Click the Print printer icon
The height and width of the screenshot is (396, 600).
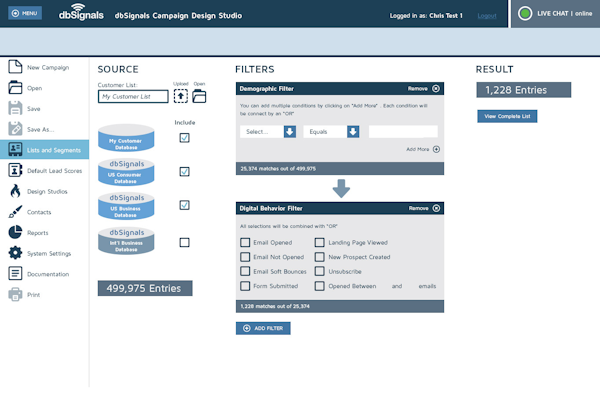point(15,294)
